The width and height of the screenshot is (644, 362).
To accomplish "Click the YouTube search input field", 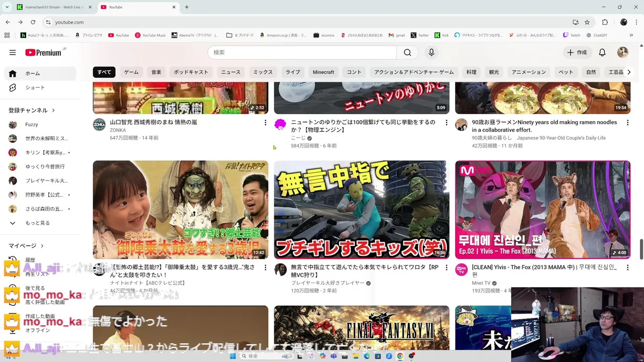I will click(x=302, y=52).
